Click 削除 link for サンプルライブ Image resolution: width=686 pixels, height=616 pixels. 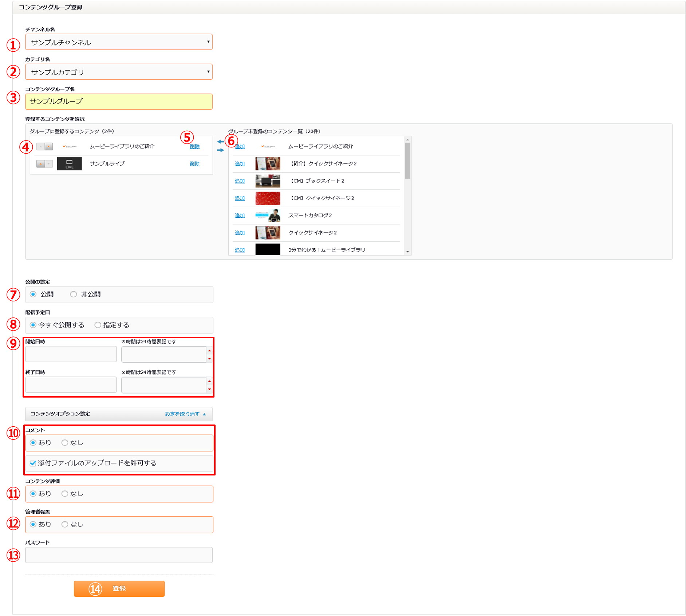coord(194,164)
